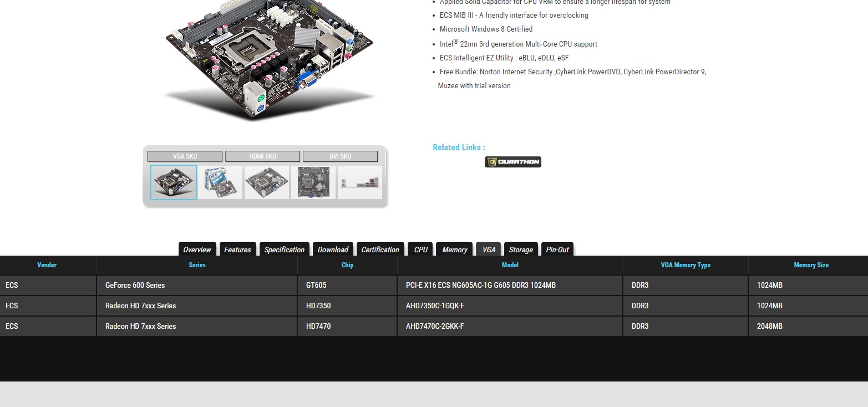Open the Memory tab

(454, 249)
